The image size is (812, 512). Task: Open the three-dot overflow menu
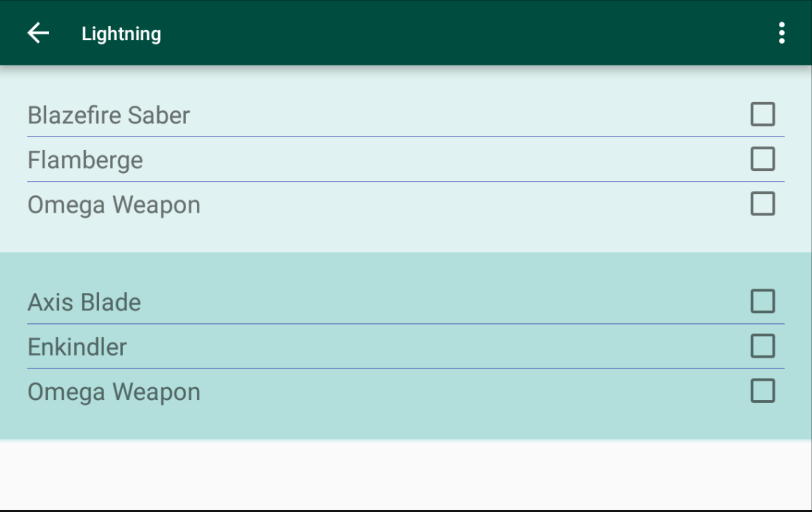(x=781, y=33)
